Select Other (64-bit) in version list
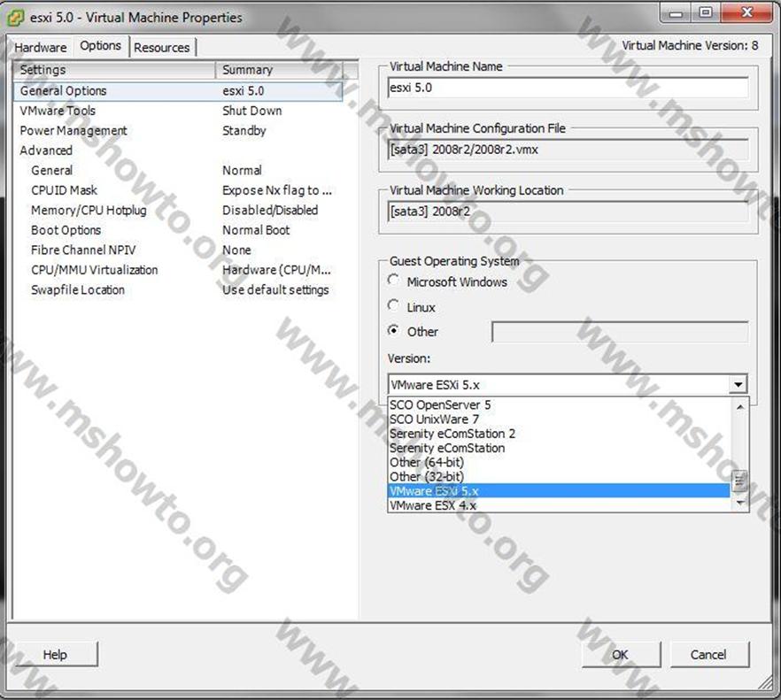 [559, 463]
